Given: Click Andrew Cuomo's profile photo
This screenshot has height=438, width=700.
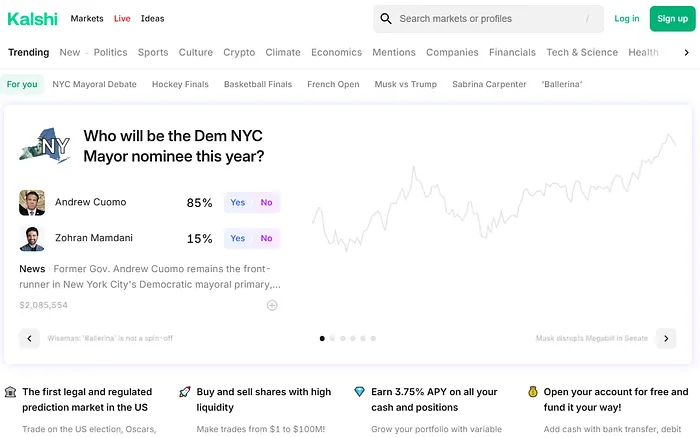Looking at the screenshot, I should tap(32, 202).
